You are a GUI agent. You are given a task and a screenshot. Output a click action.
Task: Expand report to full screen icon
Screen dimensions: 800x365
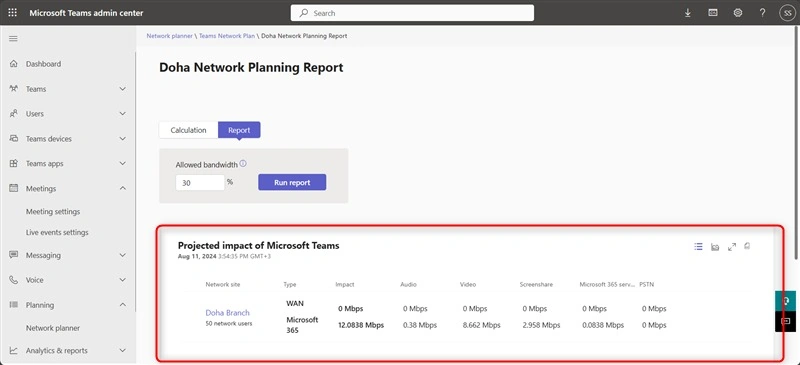click(732, 247)
